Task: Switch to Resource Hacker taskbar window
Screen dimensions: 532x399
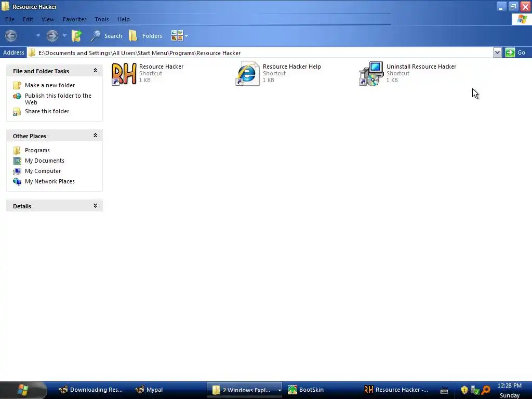Action: pos(396,390)
